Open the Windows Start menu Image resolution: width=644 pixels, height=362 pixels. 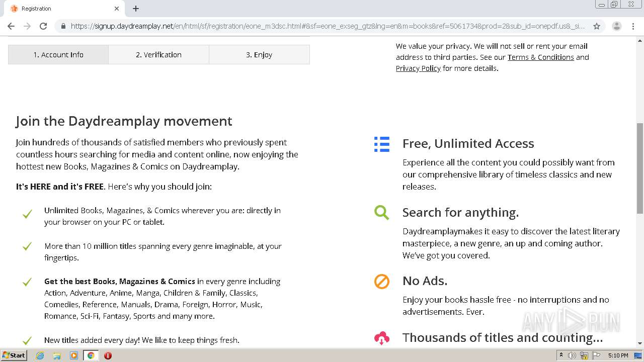click(14, 355)
